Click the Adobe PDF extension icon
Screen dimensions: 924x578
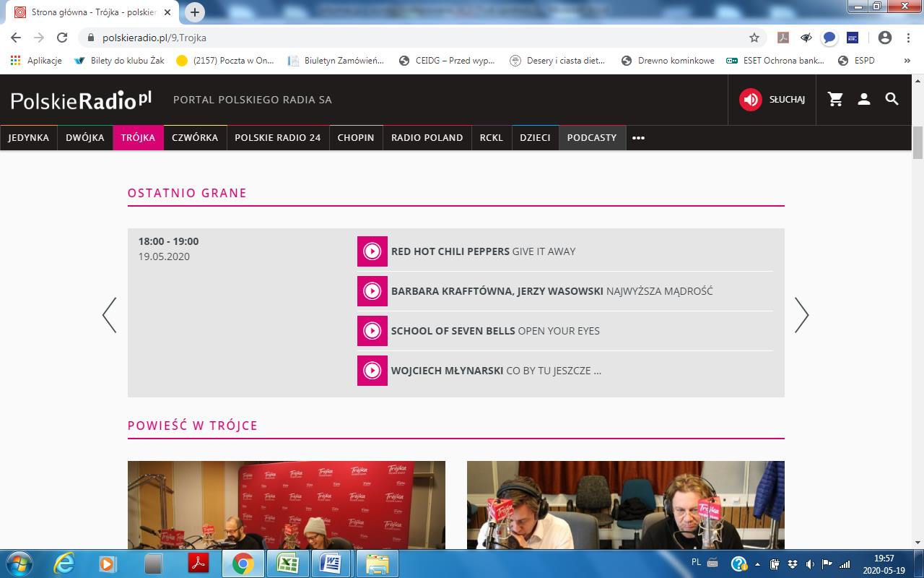pos(783,38)
